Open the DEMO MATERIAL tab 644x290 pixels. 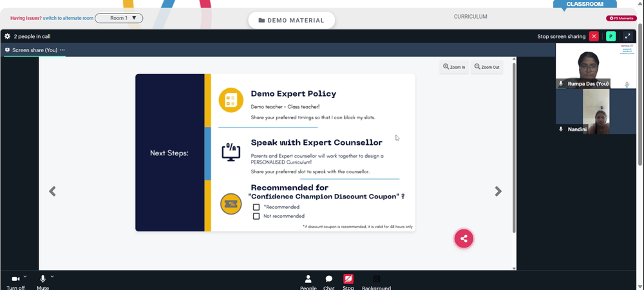292,20
